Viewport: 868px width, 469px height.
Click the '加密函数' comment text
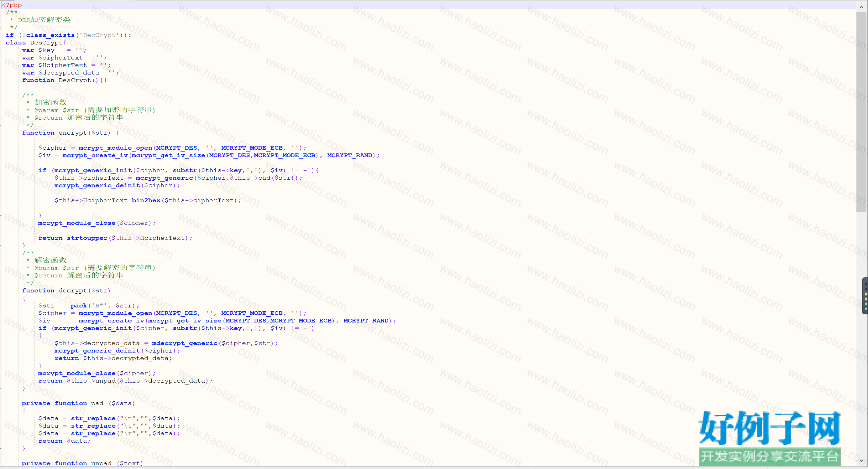[x=50, y=102]
